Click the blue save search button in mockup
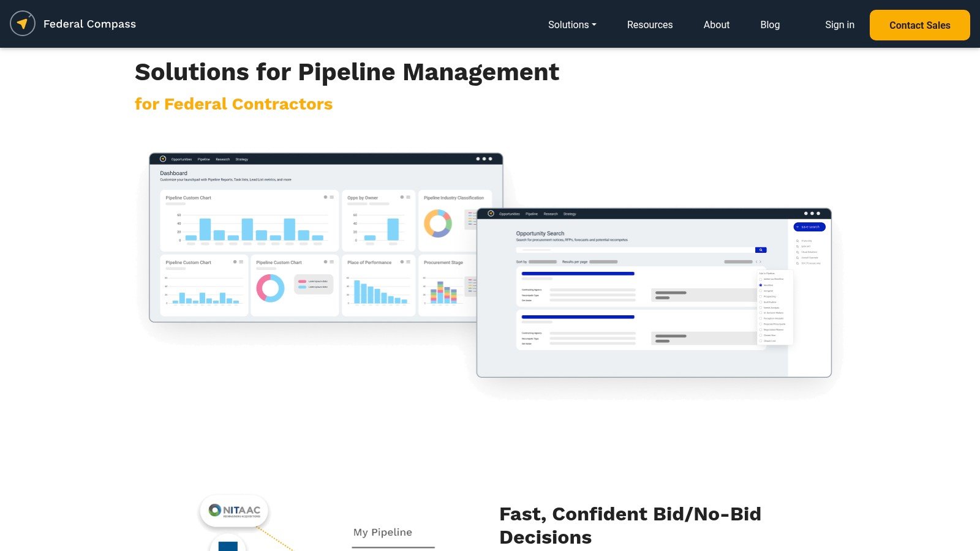The height and width of the screenshot is (551, 980). 809,227
